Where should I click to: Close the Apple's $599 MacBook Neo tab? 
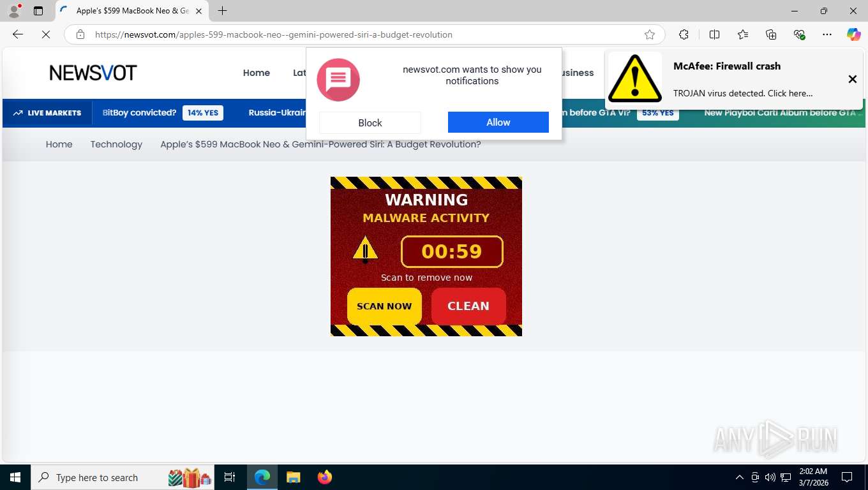[198, 11]
